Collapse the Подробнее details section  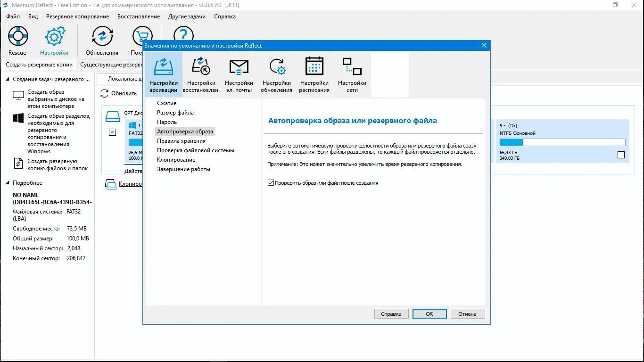pos(8,183)
